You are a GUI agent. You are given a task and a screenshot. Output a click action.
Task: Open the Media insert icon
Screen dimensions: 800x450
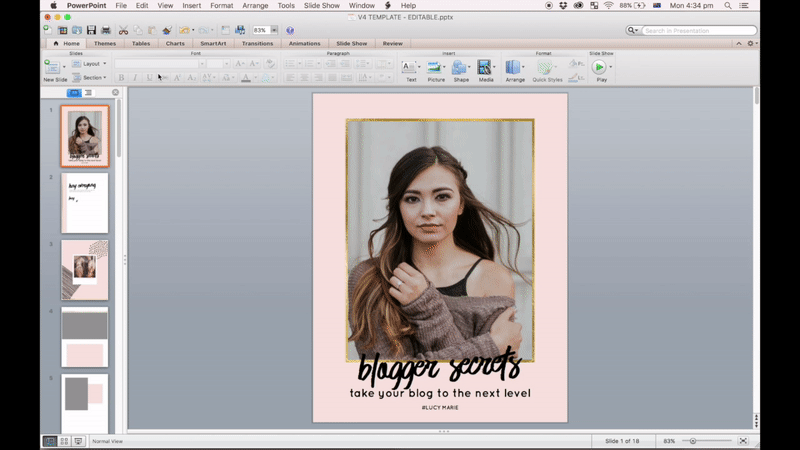[x=485, y=69]
